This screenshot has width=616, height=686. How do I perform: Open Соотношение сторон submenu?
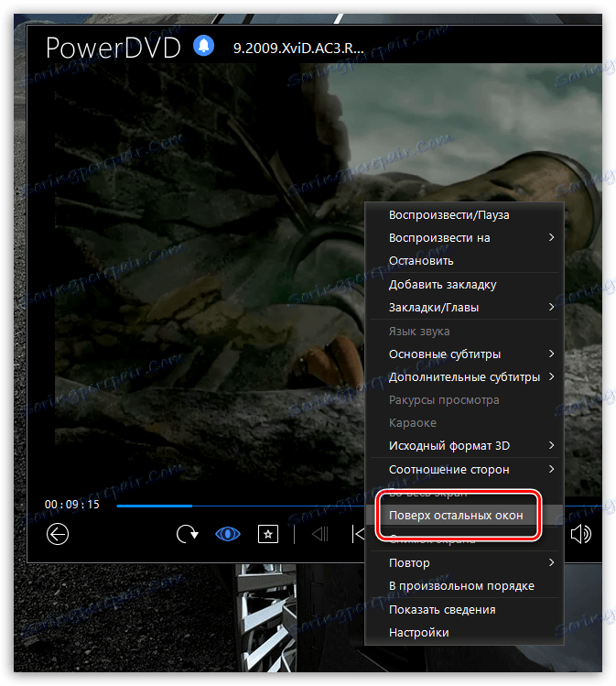[464, 470]
